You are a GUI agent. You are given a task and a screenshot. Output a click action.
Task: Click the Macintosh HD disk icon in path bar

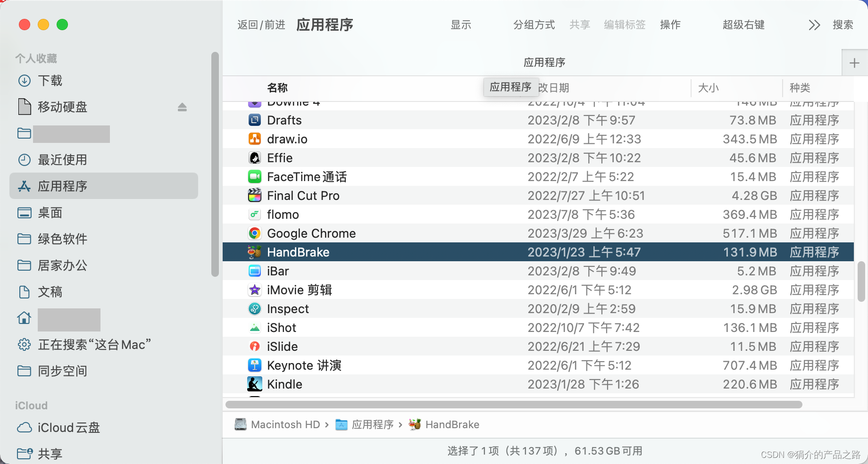241,424
